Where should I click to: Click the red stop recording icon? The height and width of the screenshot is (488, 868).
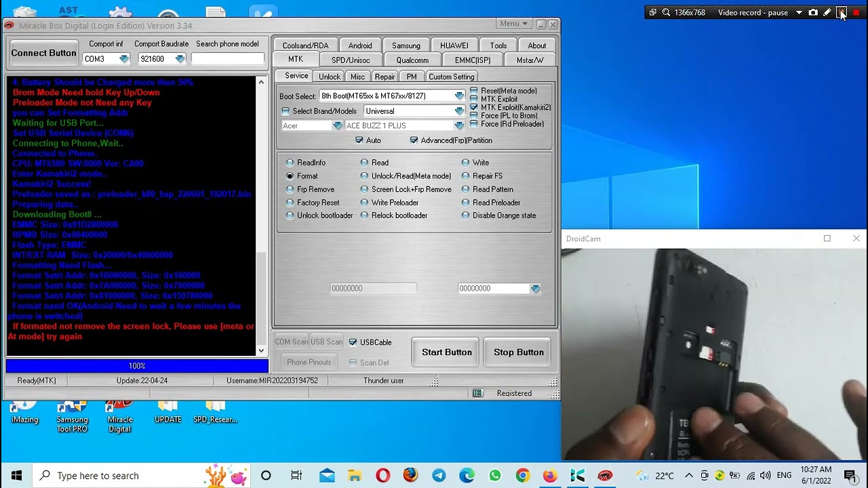tap(856, 12)
